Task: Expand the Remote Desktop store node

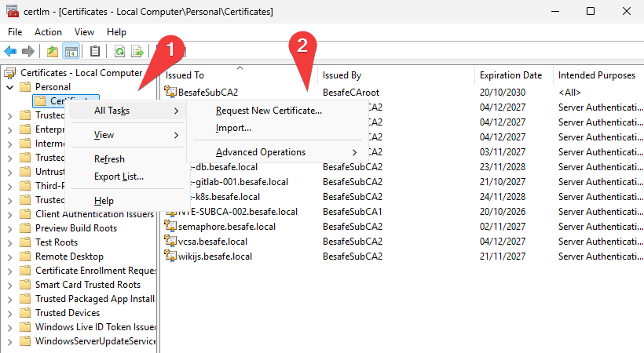Action: pyautogui.click(x=10, y=257)
